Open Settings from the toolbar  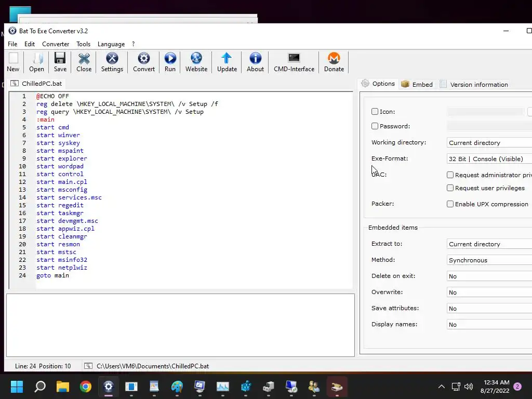click(112, 62)
